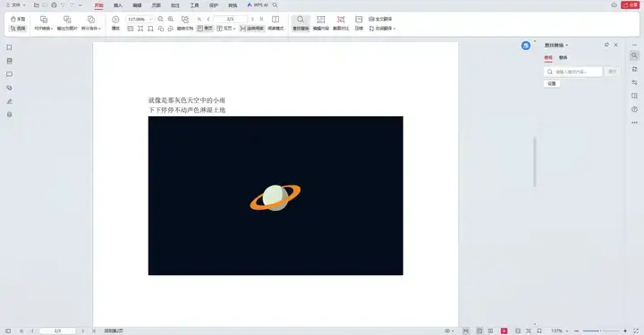Viewport: 644px width, 335px height.
Task: Open the Attachments clip icon in left sidebar
Action: (9, 88)
